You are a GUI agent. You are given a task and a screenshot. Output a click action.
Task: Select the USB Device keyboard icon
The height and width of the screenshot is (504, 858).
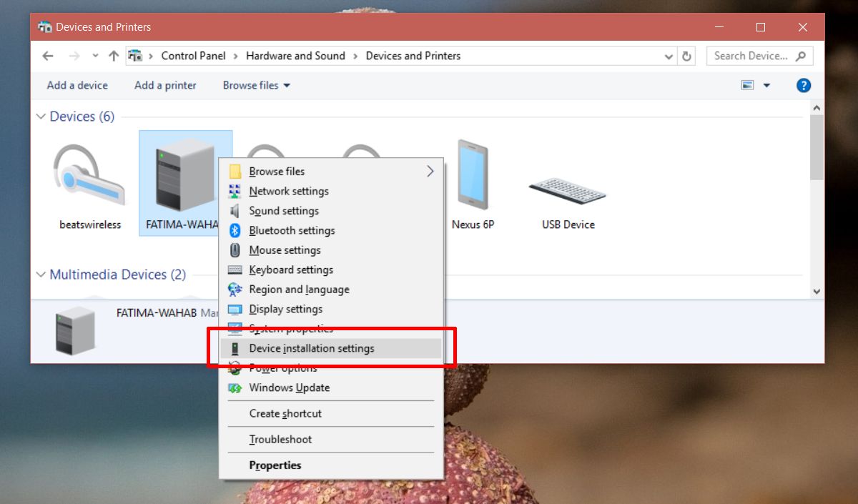click(568, 190)
